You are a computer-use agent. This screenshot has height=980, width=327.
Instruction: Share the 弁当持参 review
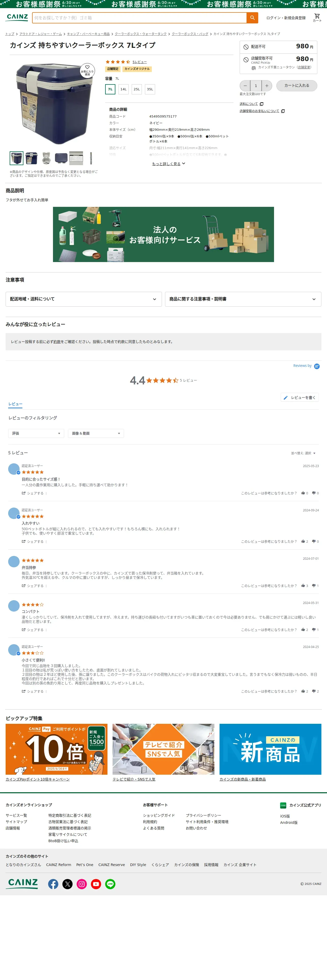pyautogui.click(x=33, y=585)
